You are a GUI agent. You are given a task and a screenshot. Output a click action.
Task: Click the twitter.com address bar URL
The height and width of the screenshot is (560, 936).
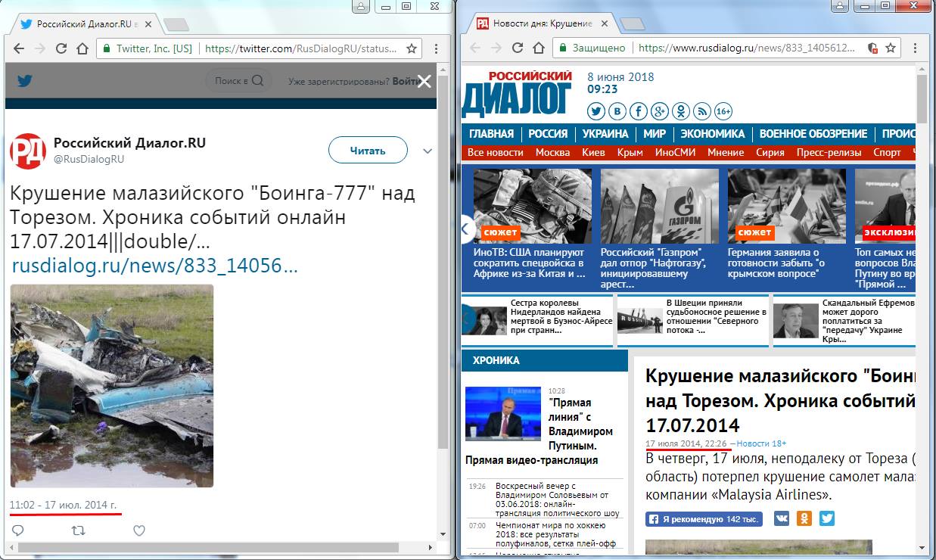[300, 48]
